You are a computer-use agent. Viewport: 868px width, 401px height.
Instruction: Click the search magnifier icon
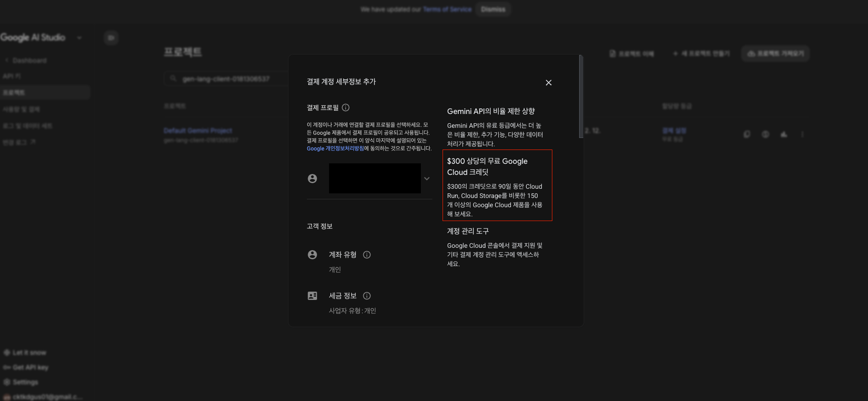[173, 79]
